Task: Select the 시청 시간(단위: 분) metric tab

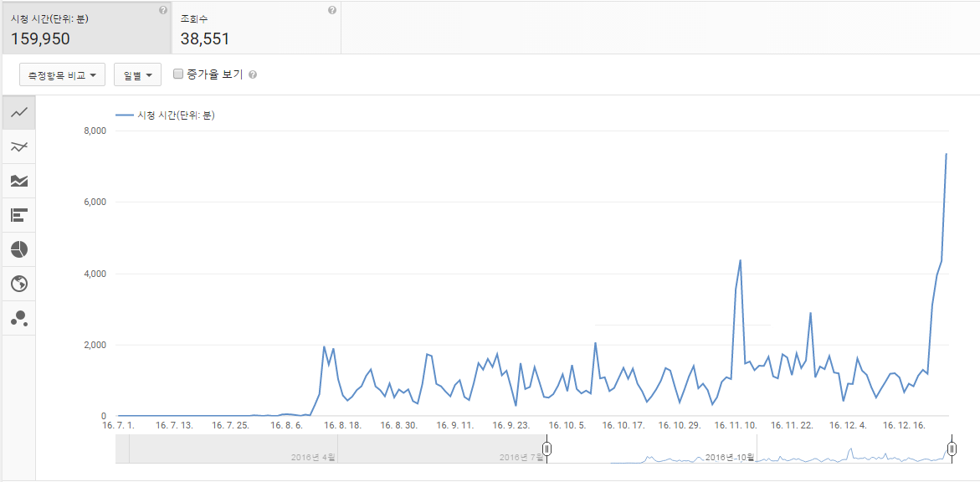Action: (85, 28)
